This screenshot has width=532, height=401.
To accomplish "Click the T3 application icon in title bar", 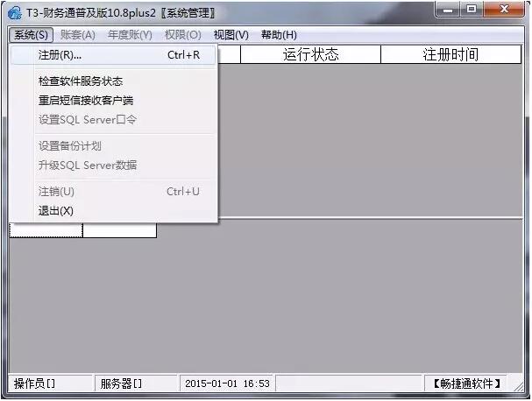I will (15, 13).
